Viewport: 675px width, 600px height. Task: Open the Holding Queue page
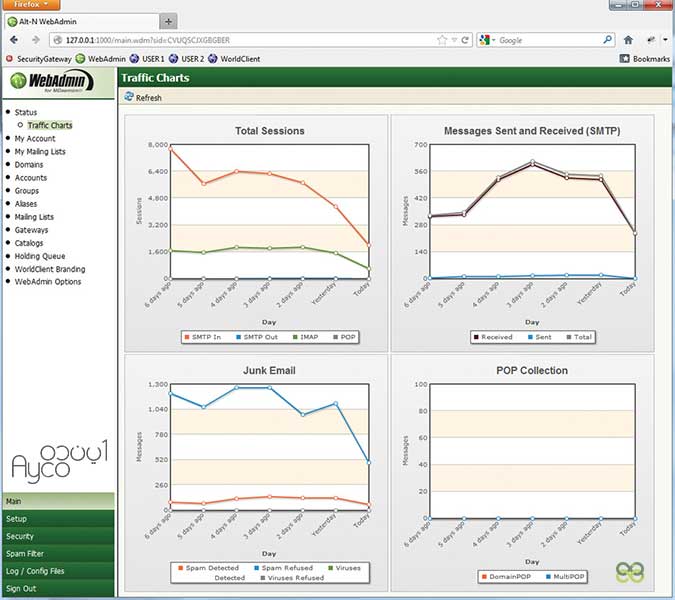tap(40, 256)
